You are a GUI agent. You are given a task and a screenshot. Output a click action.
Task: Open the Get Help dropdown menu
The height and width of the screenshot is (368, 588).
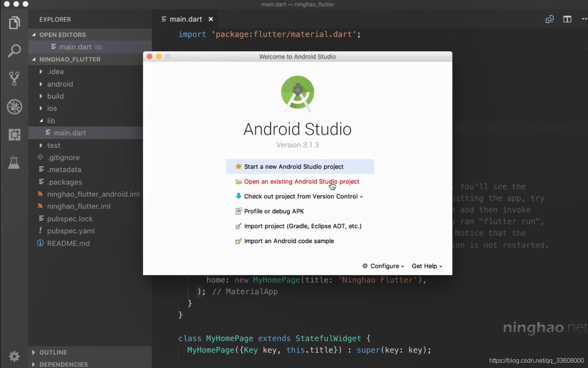pyautogui.click(x=427, y=266)
